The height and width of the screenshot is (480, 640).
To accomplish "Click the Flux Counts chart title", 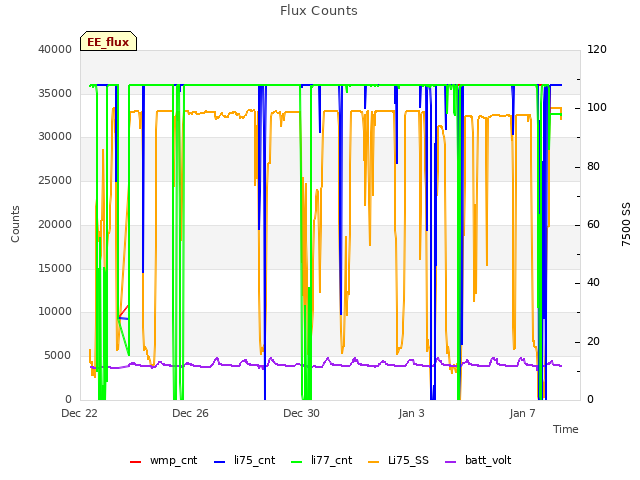I will tap(319, 11).
